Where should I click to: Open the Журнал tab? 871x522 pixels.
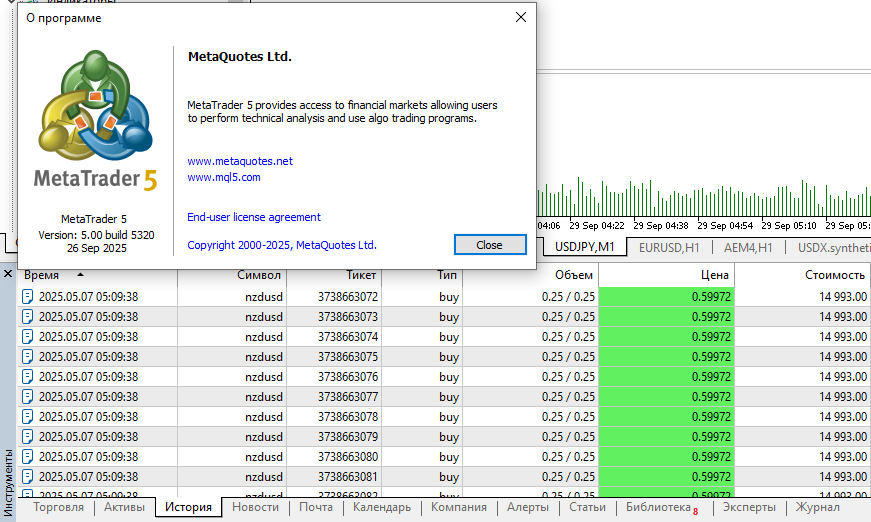(x=818, y=507)
